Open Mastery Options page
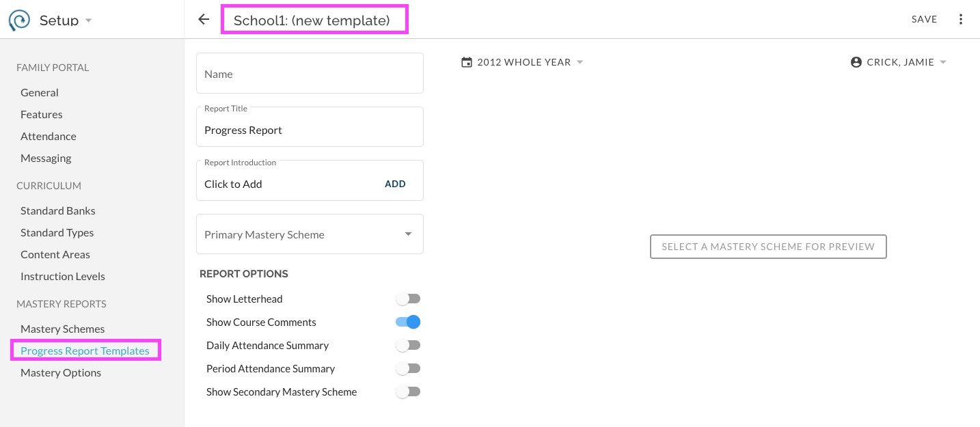This screenshot has height=427, width=980. pyautogui.click(x=61, y=372)
